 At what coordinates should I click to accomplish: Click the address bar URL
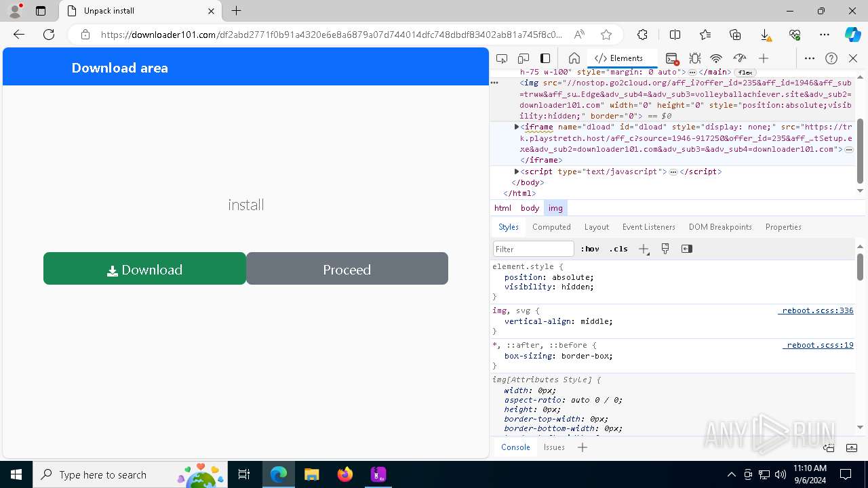[332, 35]
